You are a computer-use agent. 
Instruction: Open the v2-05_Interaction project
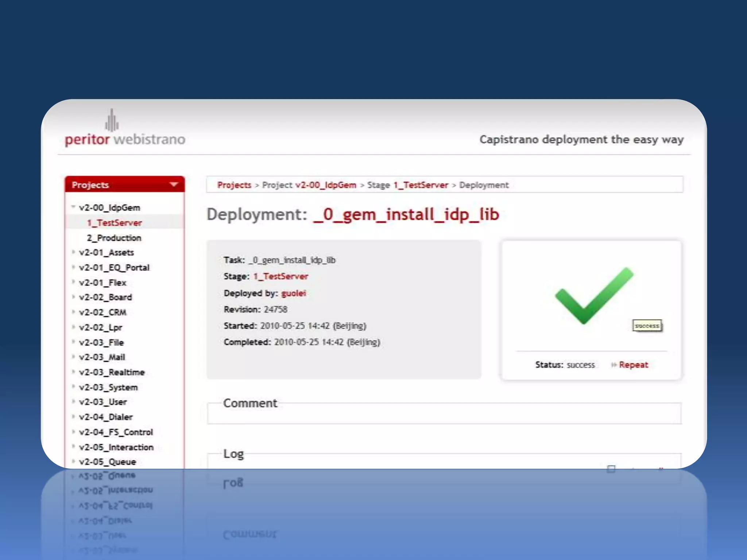(116, 447)
